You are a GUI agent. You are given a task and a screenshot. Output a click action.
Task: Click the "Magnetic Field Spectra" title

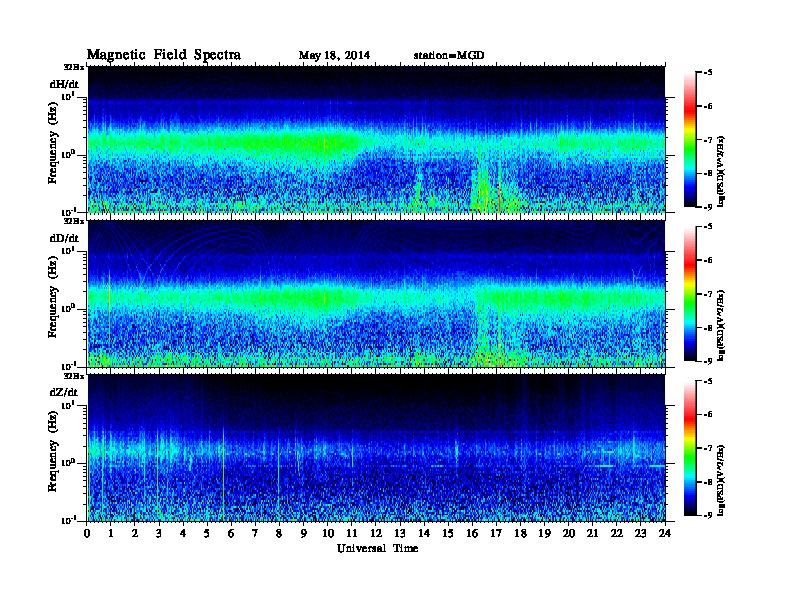click(x=164, y=55)
